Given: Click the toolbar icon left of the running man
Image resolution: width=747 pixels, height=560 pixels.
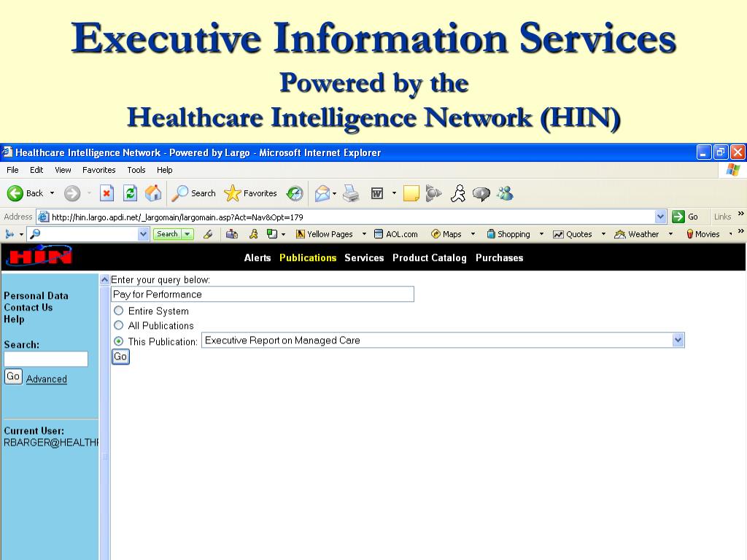Looking at the screenshot, I should [x=433, y=193].
